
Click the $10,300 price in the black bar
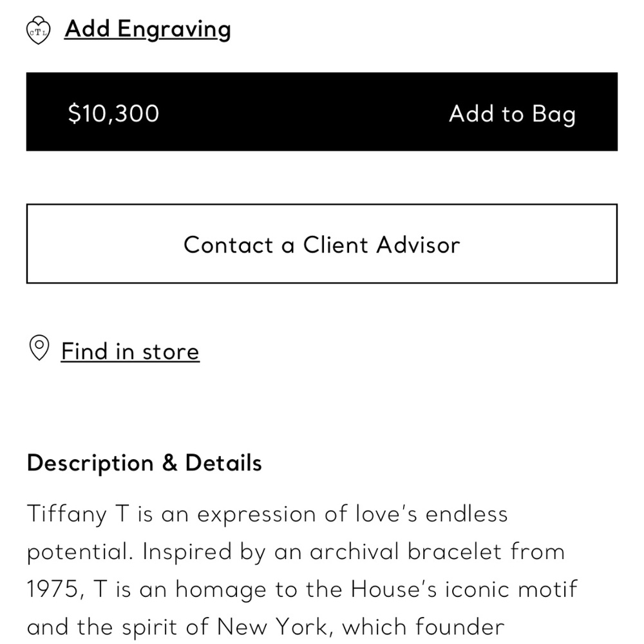pos(113,113)
